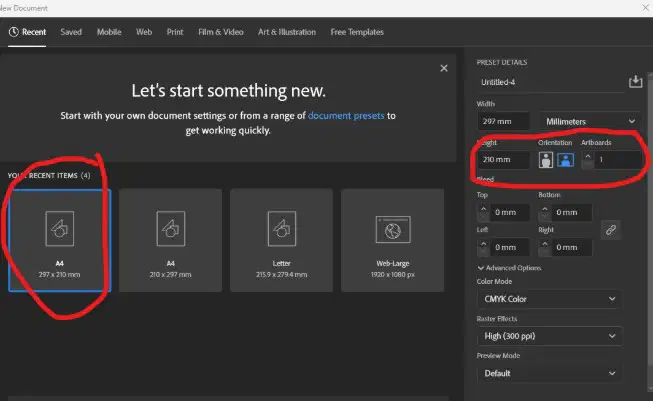Click the save document preset icon
The height and width of the screenshot is (401, 653).
click(x=635, y=82)
